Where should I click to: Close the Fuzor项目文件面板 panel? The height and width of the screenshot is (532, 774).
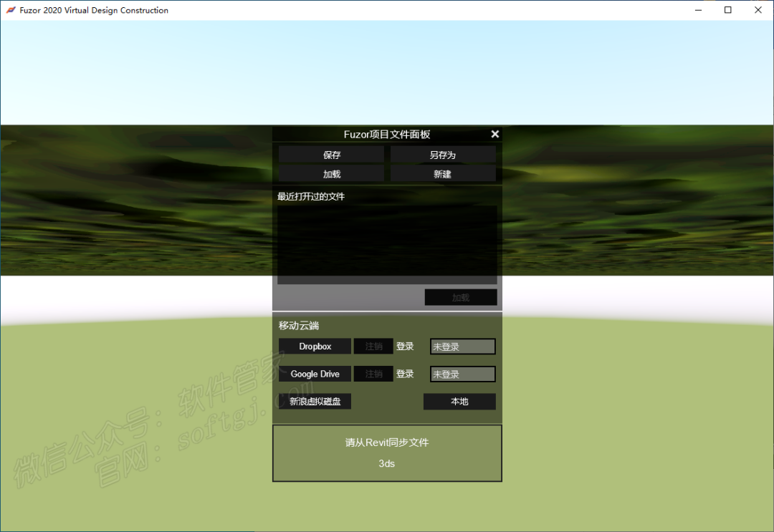point(494,135)
